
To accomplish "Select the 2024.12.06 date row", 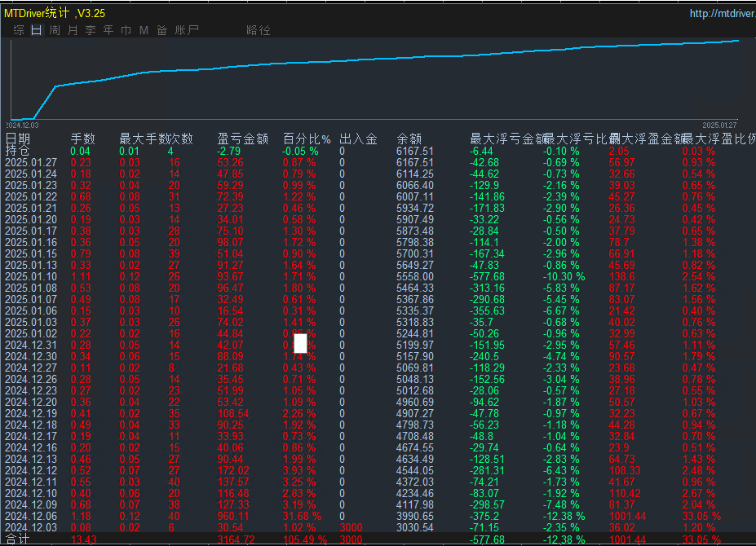I will point(31,516).
